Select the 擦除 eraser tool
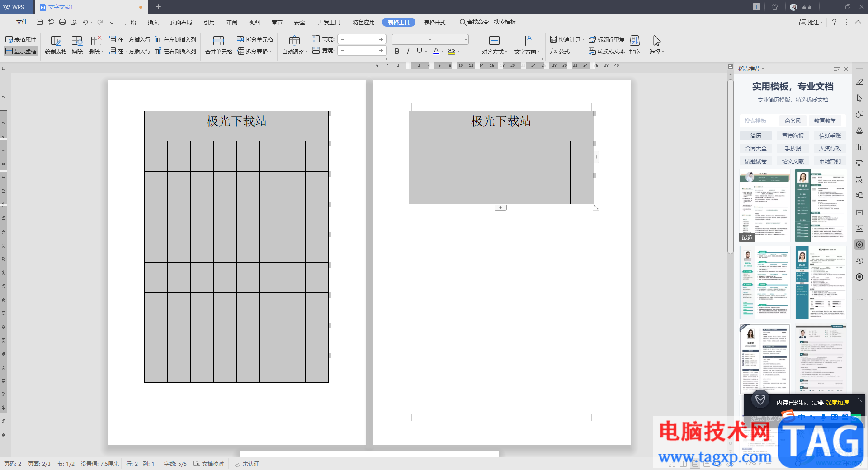This screenshot has width=868, height=470. coord(77,45)
